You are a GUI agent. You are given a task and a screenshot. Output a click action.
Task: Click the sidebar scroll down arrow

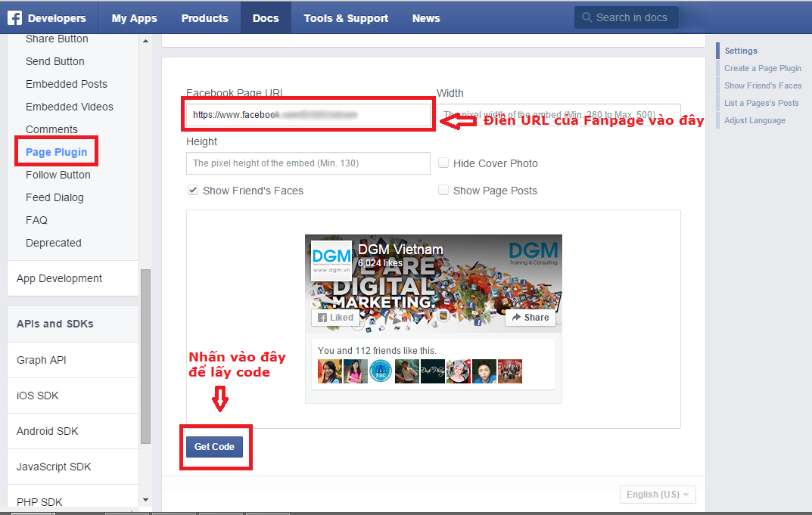[145, 500]
